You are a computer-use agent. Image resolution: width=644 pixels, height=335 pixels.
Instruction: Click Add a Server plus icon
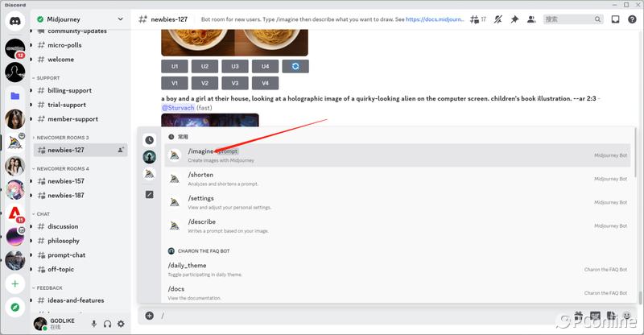15,283
